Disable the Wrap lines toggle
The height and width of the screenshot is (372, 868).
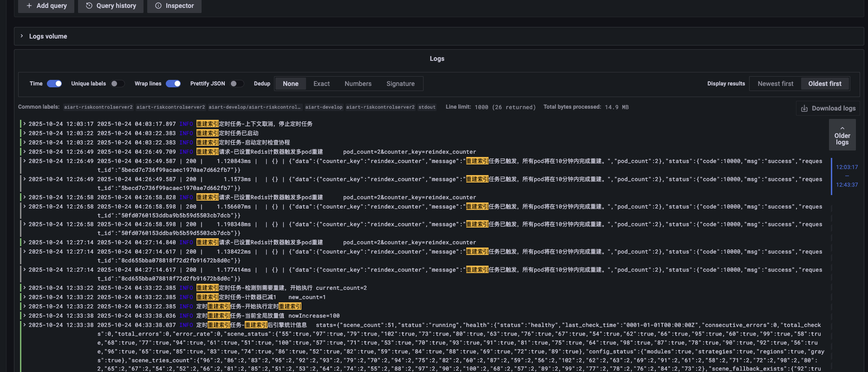173,84
